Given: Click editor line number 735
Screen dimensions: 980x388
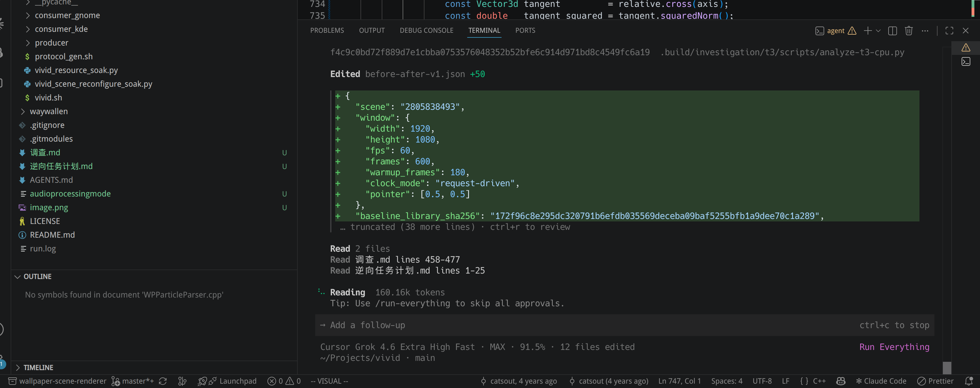Looking at the screenshot, I should point(317,16).
